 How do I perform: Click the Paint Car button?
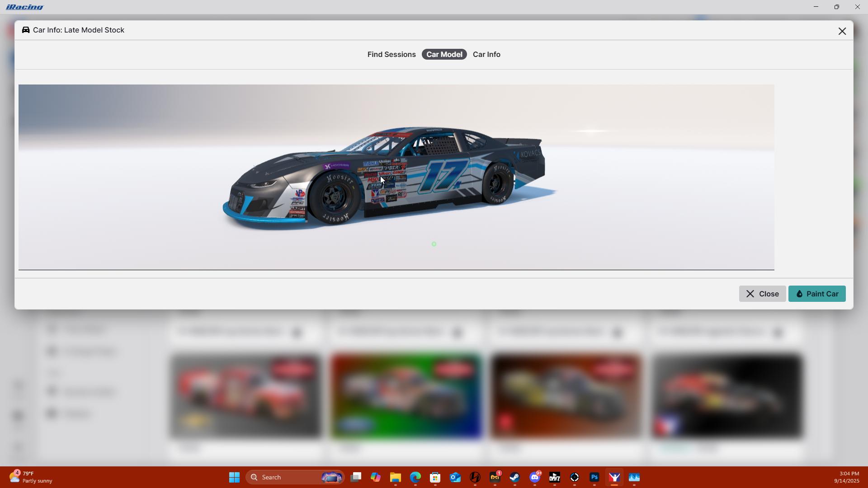click(x=817, y=294)
